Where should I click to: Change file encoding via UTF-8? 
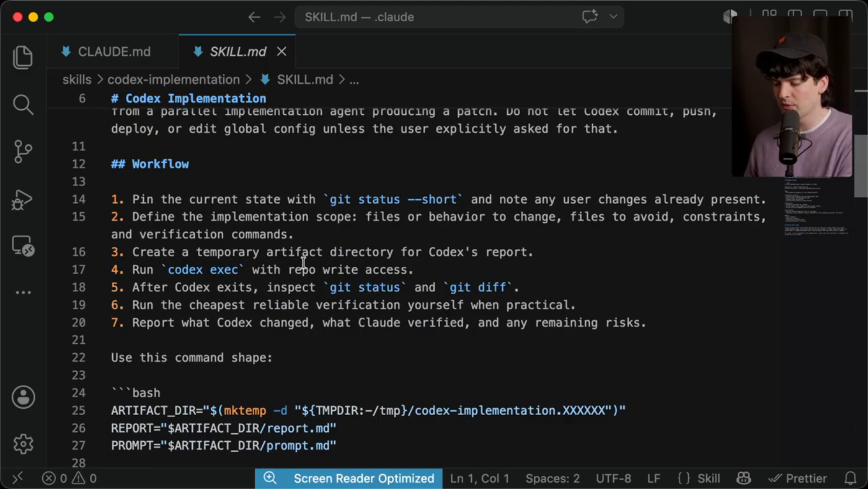[x=613, y=478]
